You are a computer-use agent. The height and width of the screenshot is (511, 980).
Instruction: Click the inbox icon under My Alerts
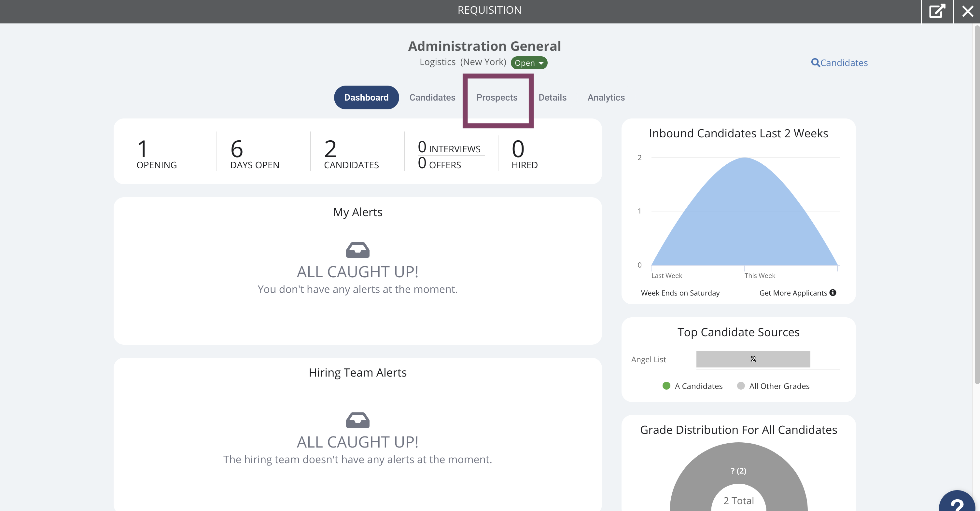[x=357, y=250]
